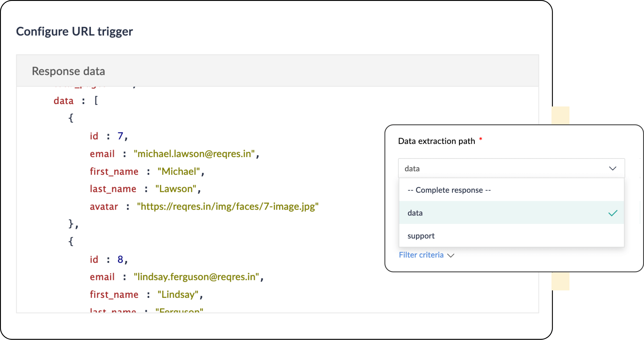Click the michael.lawson@reqres.in email value
644x340 pixels.
pyautogui.click(x=194, y=154)
